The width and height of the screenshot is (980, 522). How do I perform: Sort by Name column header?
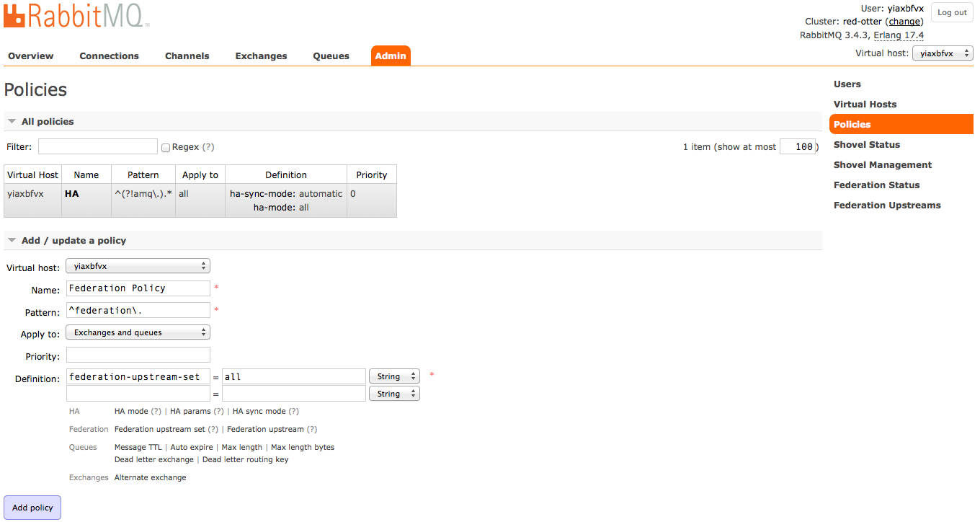point(86,174)
